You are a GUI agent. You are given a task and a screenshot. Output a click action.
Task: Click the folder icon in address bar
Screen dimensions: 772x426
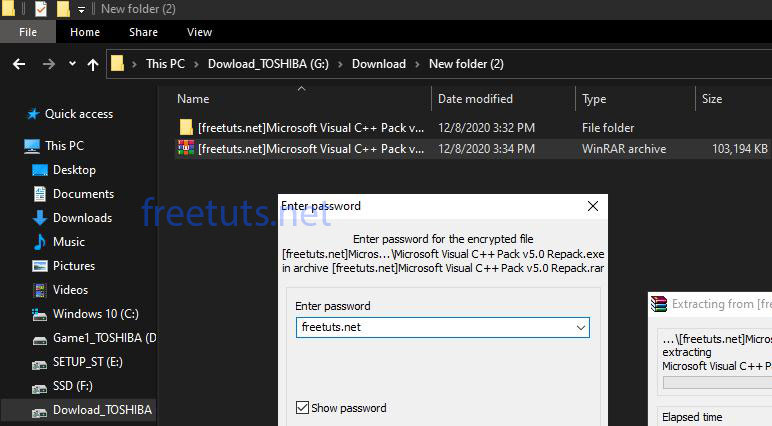point(117,64)
